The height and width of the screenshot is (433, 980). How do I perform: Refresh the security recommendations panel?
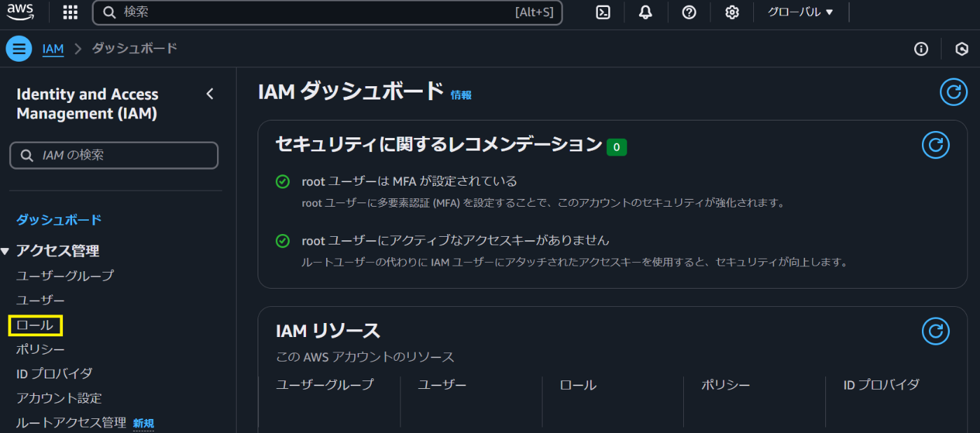pyautogui.click(x=936, y=144)
